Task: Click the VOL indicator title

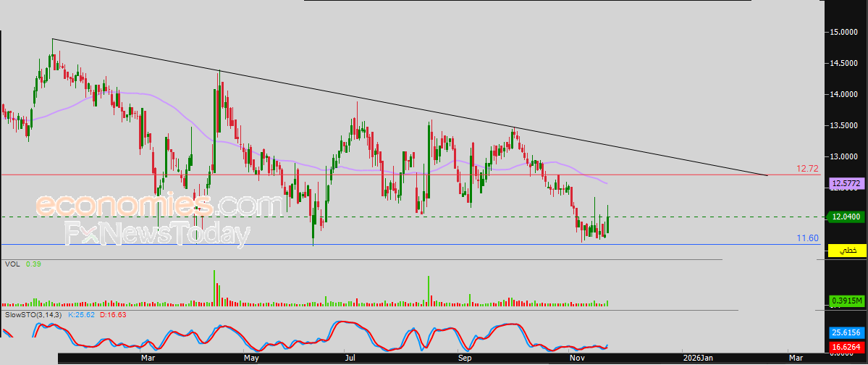Action: click(x=12, y=264)
